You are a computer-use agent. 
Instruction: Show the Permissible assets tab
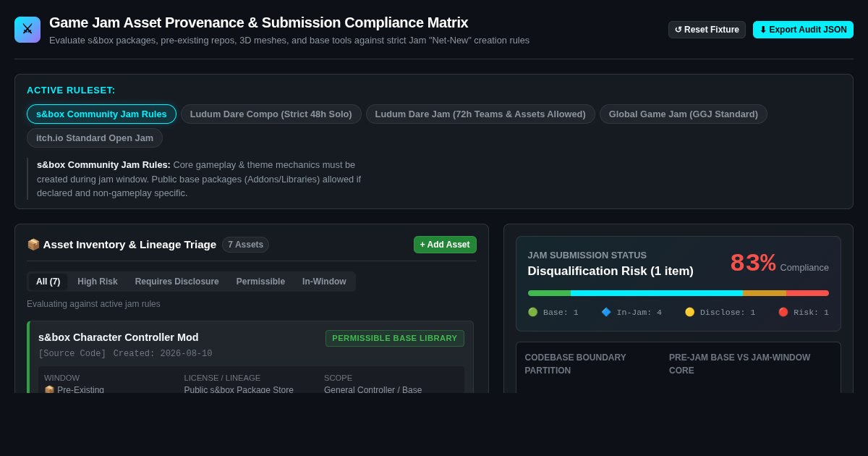(x=260, y=282)
